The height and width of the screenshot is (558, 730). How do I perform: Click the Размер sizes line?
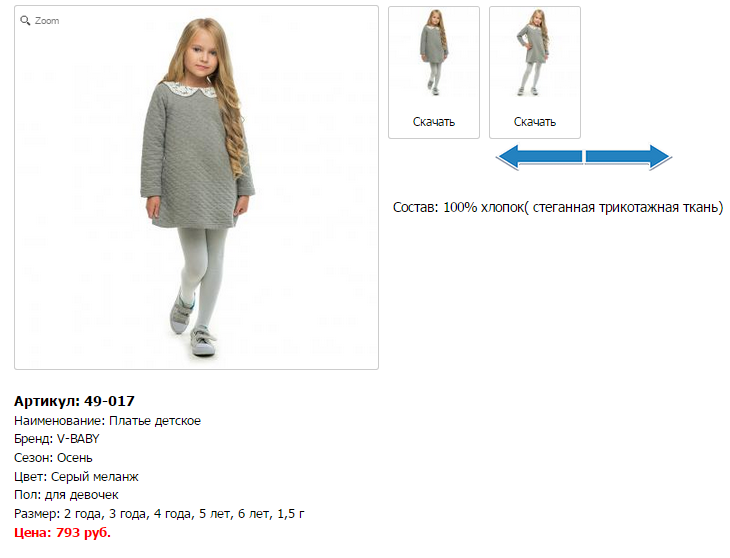159,513
